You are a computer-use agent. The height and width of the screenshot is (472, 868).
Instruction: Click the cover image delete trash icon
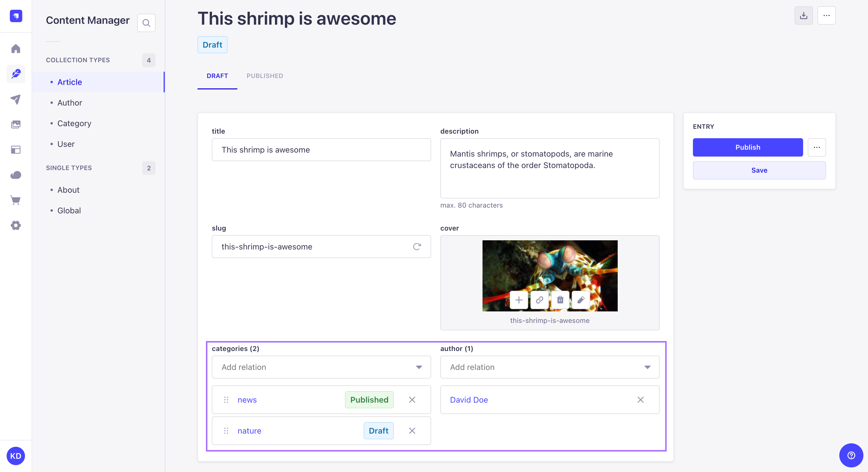click(560, 301)
